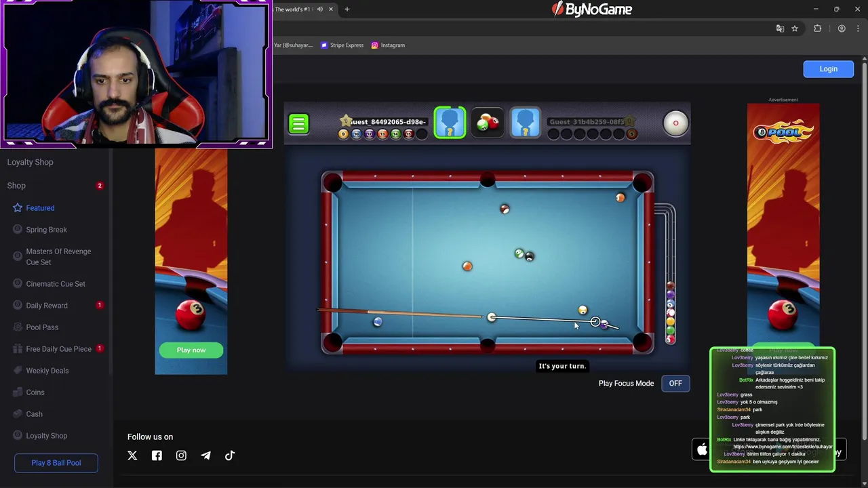
Task: Toggle Play Focus Mode OFF switch
Action: [675, 384]
